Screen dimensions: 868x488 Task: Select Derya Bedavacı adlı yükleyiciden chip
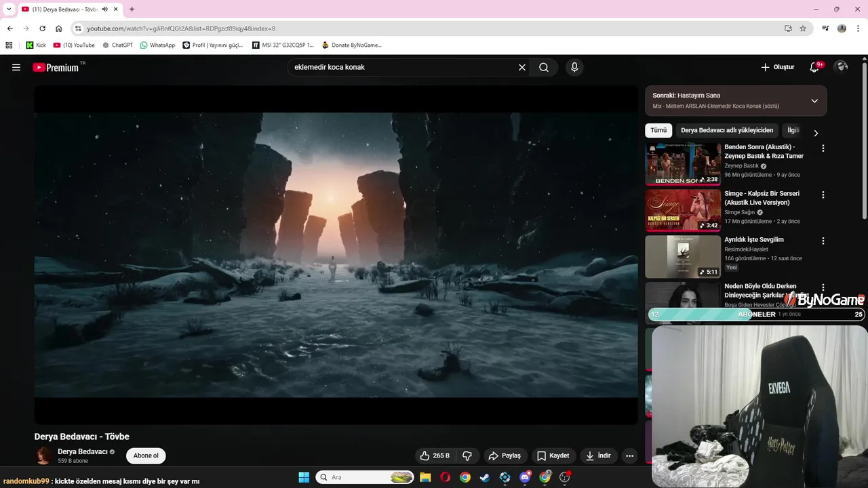(727, 130)
